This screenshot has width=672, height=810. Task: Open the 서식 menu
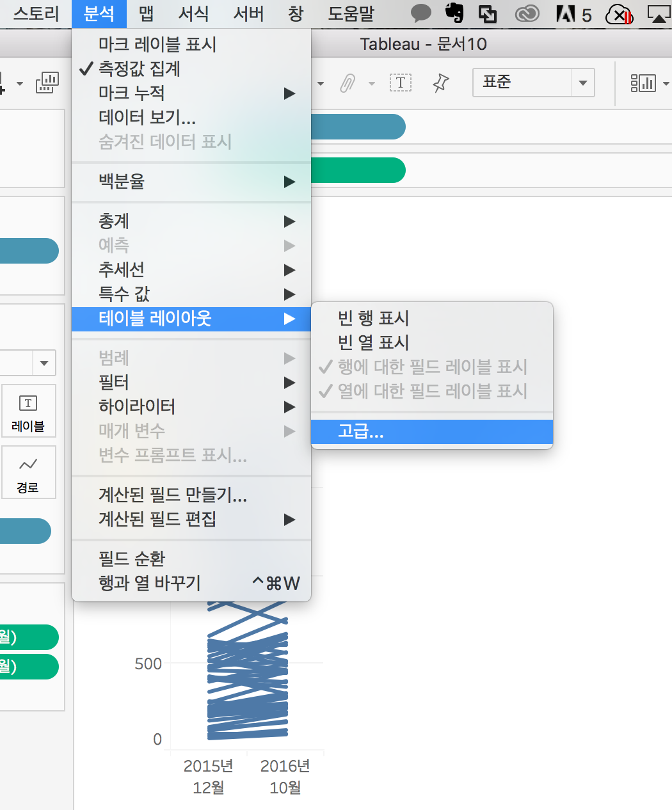point(194,13)
